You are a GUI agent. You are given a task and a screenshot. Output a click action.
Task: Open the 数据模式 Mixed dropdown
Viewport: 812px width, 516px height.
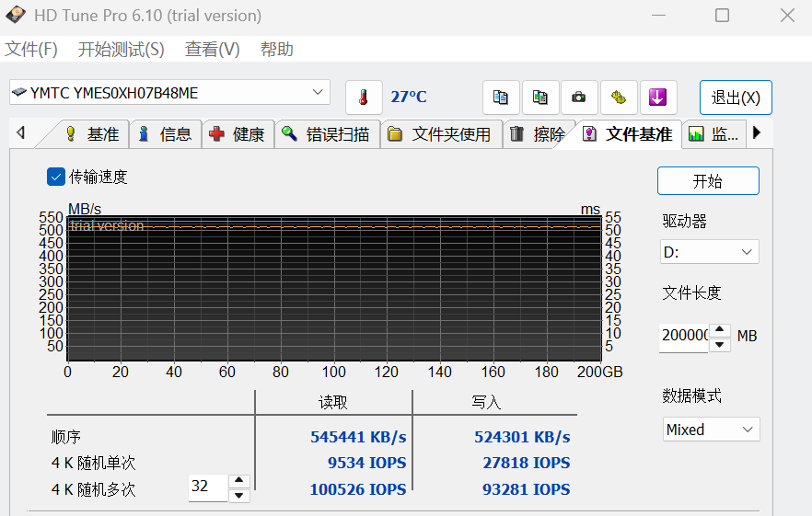coord(711,430)
